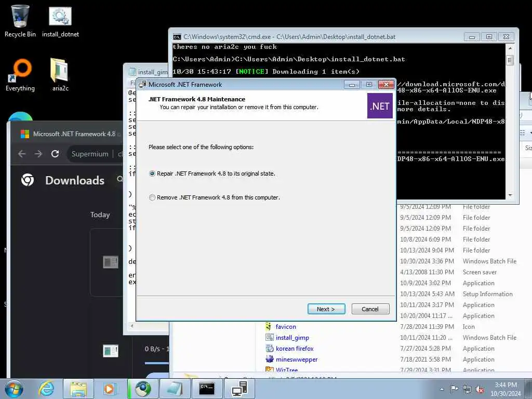Open Everything shortcut on desktop

[20, 75]
